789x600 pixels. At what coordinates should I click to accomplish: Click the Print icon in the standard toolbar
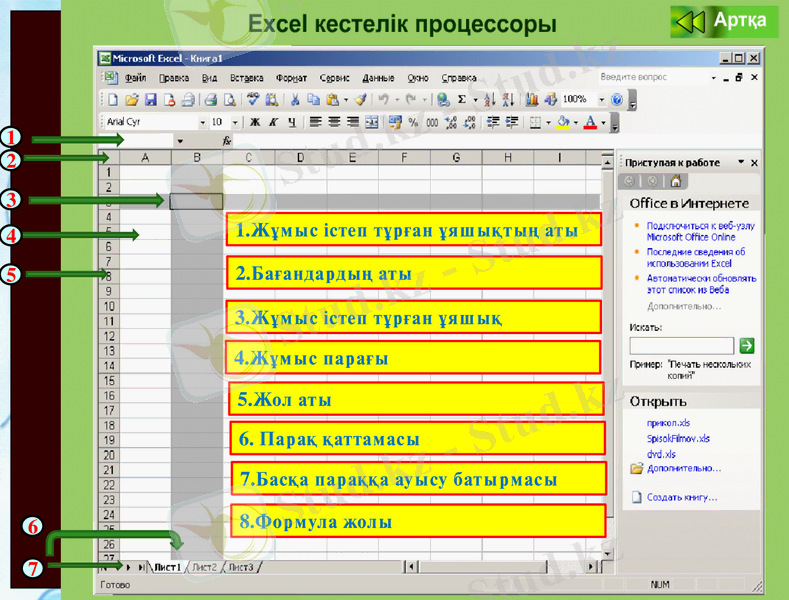click(211, 100)
